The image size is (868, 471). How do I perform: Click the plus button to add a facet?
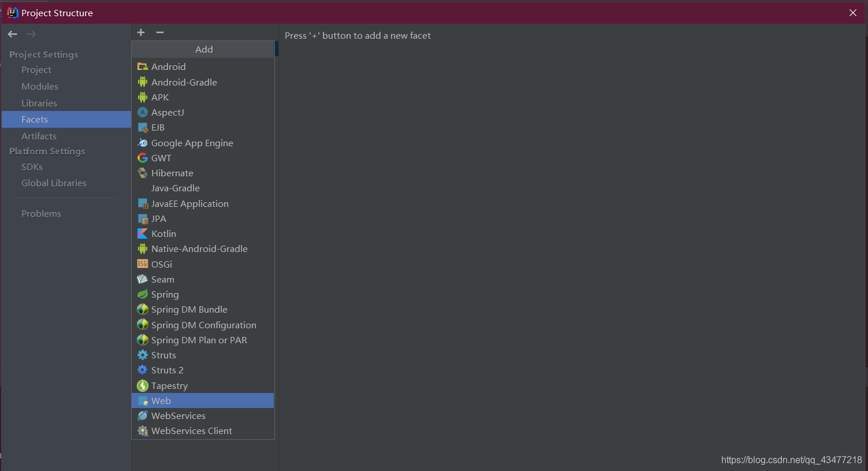tap(141, 32)
